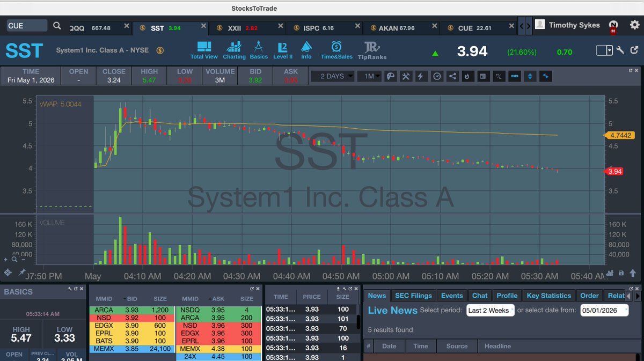Open the Basics module icon
Image resolution: width=644 pixels, height=361 pixels.
(x=259, y=50)
